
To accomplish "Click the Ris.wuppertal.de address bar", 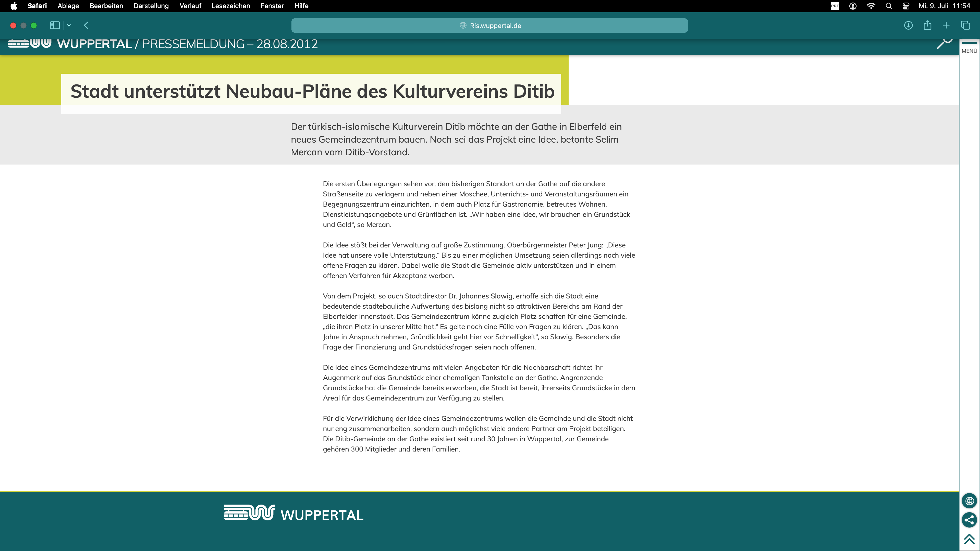I will tap(489, 26).
